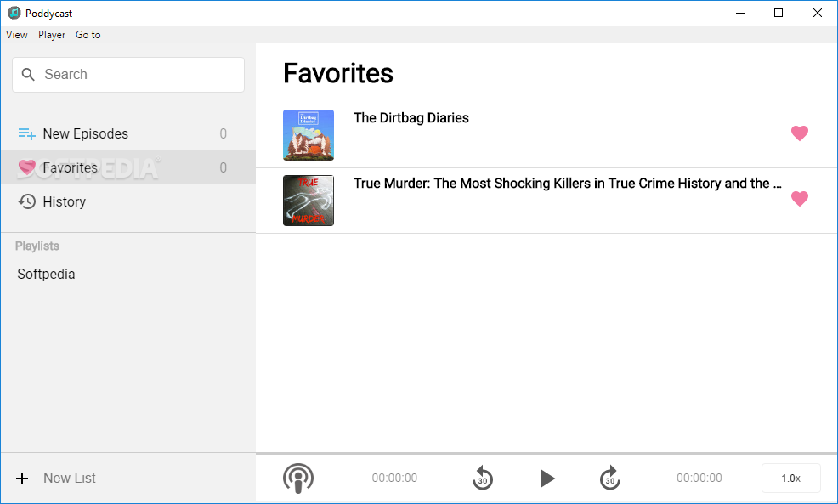Close the Poddycast window
Screen dimensions: 838x504
(x=818, y=13)
